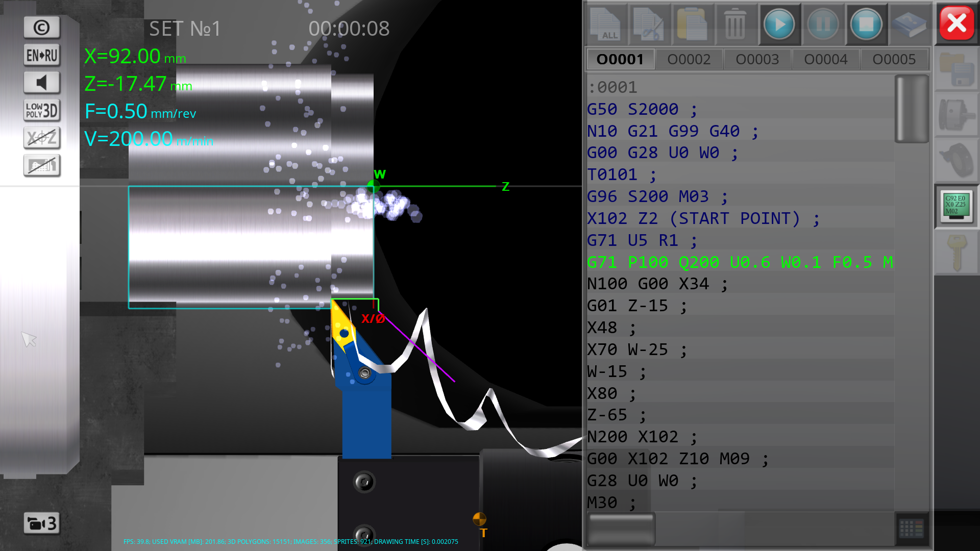Screen dimensions: 980x551
Task: Open the copyright info button
Action: click(42, 28)
